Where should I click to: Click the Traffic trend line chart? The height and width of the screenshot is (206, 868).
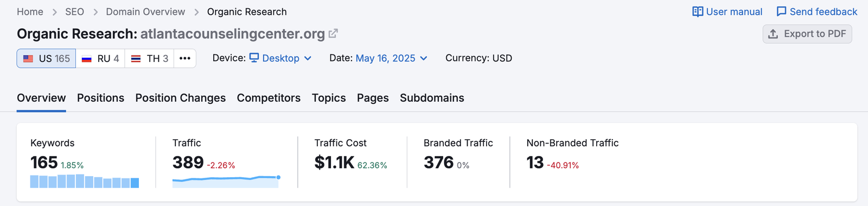pos(226,181)
